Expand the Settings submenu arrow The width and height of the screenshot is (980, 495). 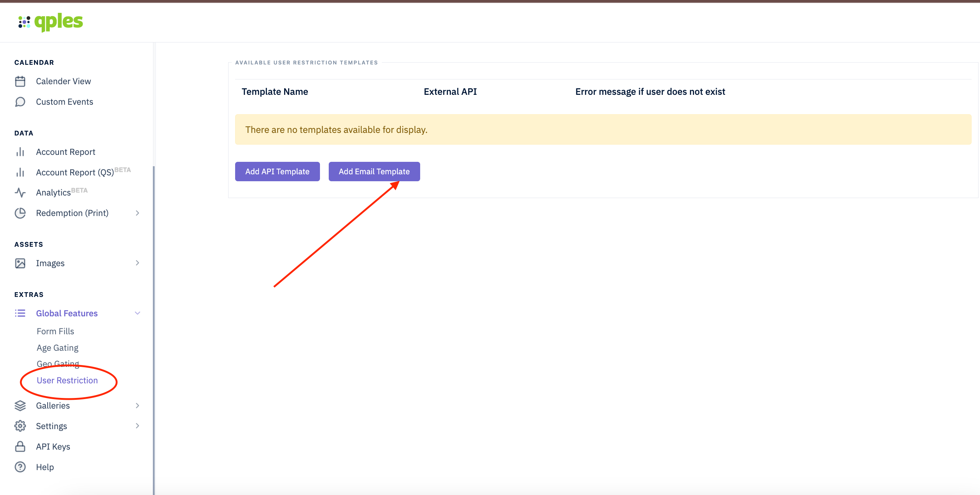pos(137,426)
